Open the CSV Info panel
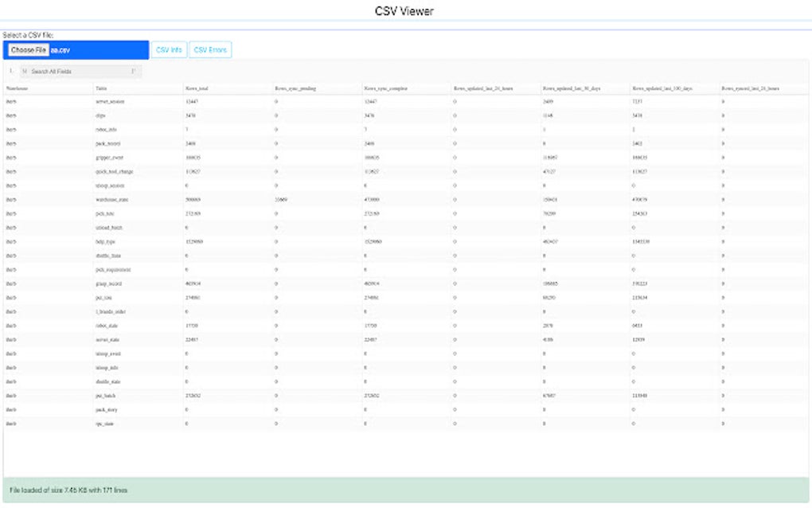 (168, 49)
